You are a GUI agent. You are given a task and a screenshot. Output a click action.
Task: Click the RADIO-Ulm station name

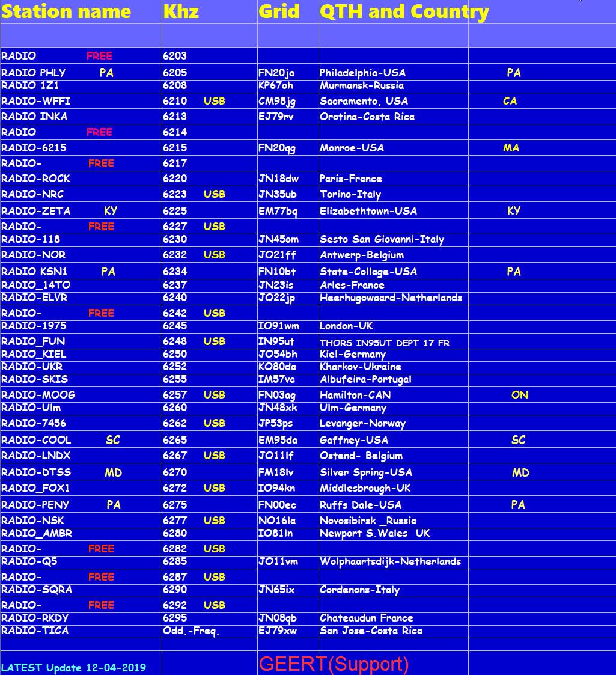pos(31,408)
